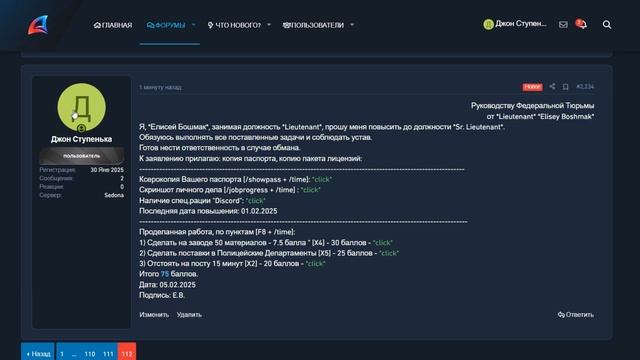Open Полицейские Департаменты task "click" link

(x=389, y=253)
